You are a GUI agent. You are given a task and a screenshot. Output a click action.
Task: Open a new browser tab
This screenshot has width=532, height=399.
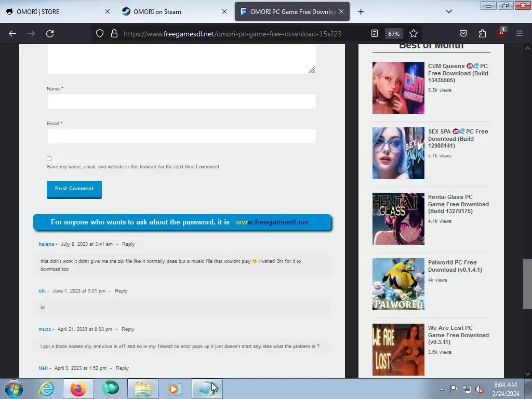[x=361, y=12]
